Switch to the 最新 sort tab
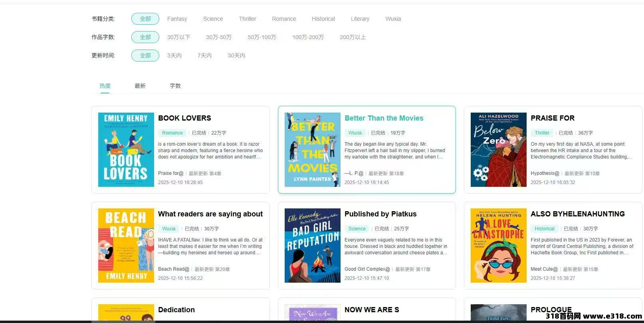644x323 pixels. 140,86
